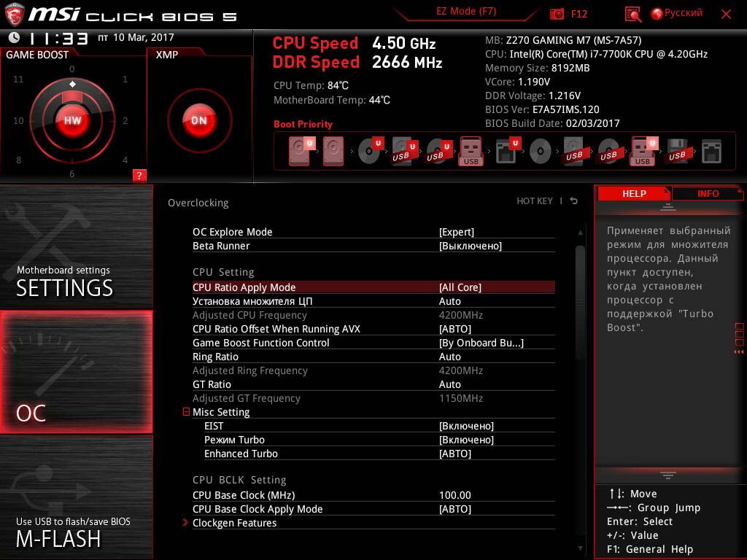Click the scroll-down arrow of settings list
The height and width of the screenshot is (560, 747).
580,548
